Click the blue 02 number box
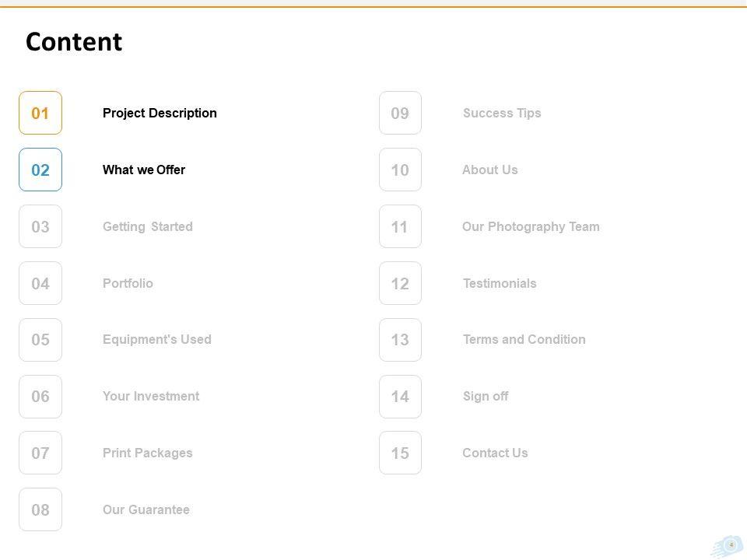 click(x=40, y=170)
